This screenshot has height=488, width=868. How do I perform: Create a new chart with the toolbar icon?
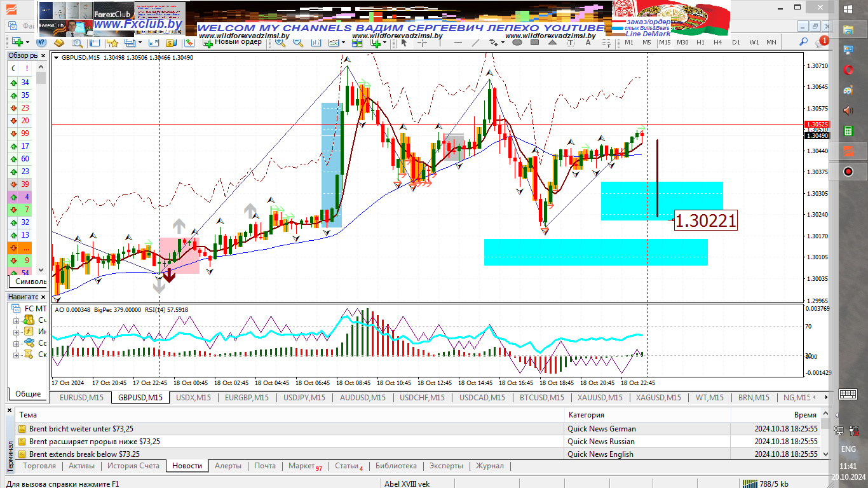(x=17, y=42)
